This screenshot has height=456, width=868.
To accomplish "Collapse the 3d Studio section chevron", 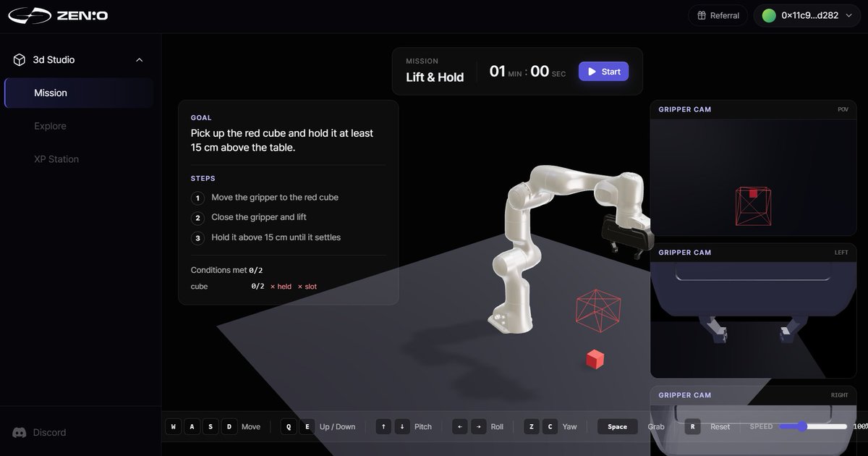I will [140, 60].
